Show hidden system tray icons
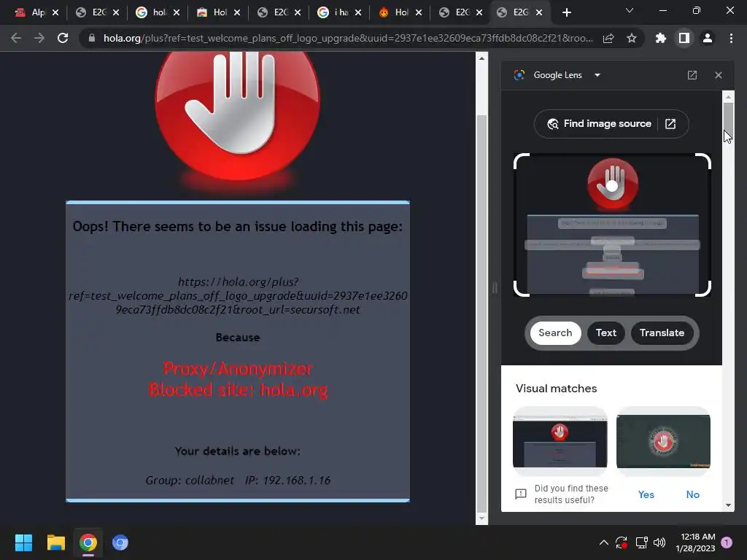 point(603,542)
